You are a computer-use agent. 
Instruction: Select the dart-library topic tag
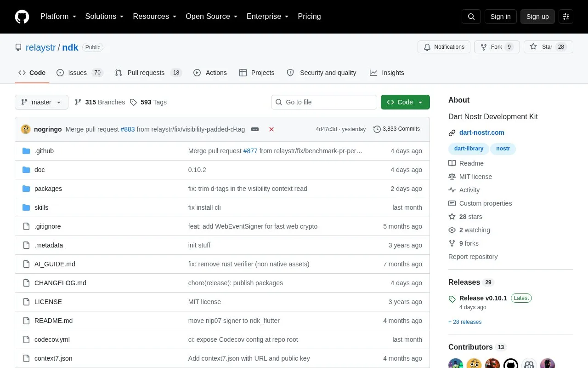469,149
